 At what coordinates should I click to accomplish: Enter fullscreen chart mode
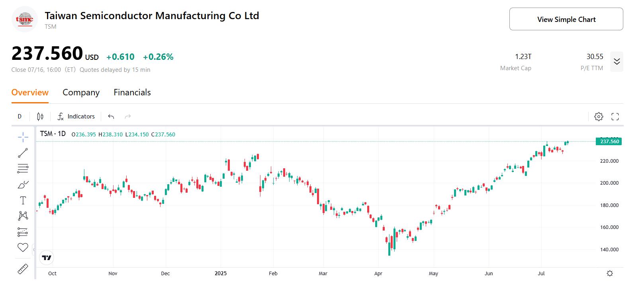click(x=615, y=116)
